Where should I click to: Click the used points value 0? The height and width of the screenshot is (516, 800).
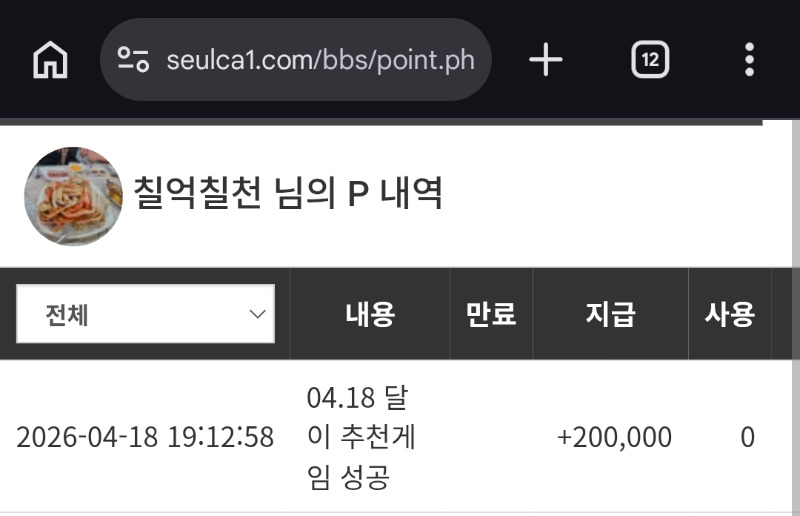click(x=747, y=438)
